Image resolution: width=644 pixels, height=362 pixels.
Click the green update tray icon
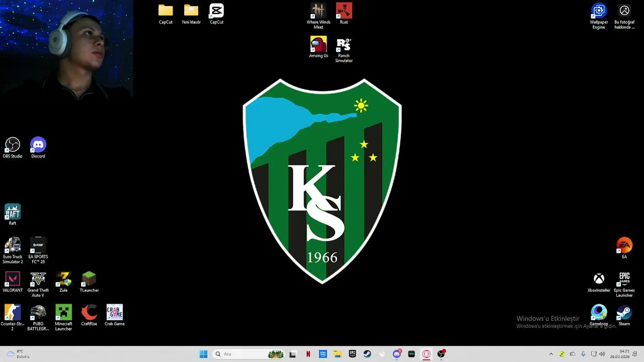click(562, 354)
